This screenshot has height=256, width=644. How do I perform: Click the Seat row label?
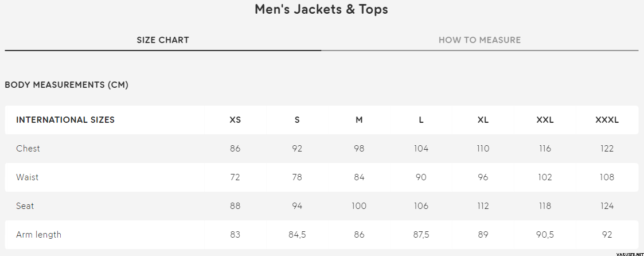(25, 206)
